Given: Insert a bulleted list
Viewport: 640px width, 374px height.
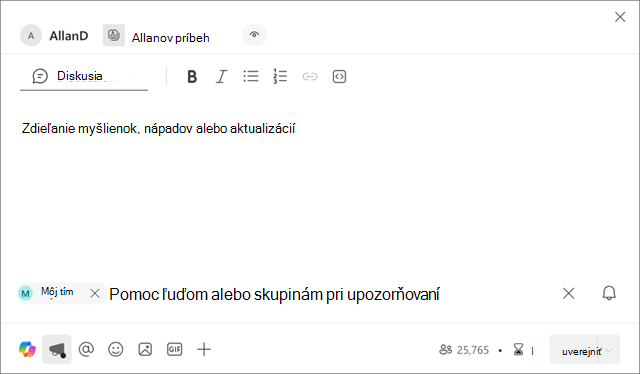Looking at the screenshot, I should pyautogui.click(x=251, y=76).
